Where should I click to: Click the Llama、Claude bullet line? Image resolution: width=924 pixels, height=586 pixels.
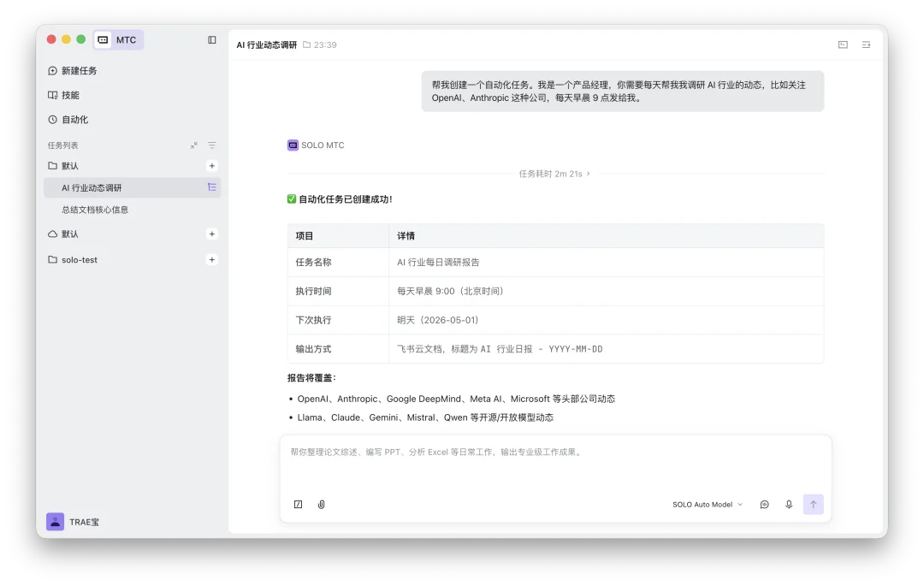(x=425, y=417)
